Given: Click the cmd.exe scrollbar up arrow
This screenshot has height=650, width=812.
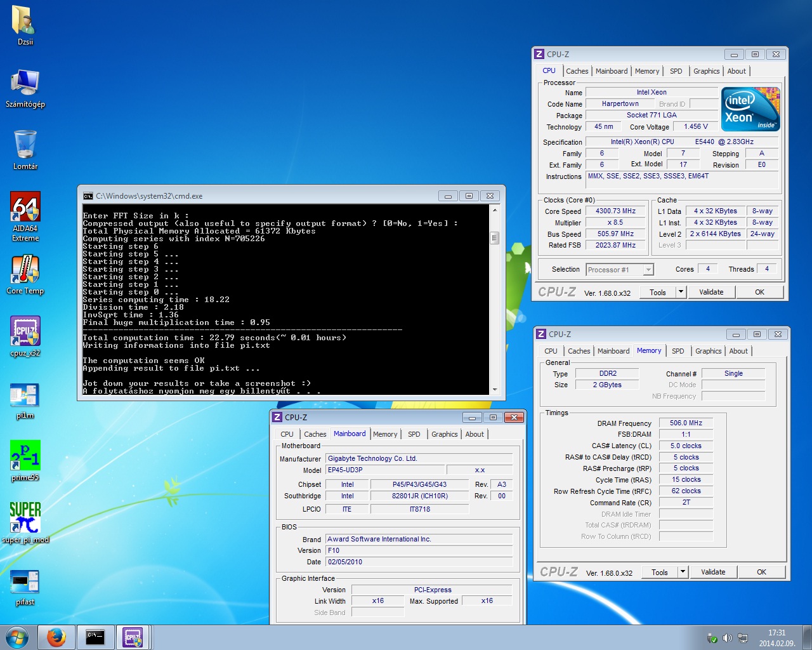Looking at the screenshot, I should 495,209.
